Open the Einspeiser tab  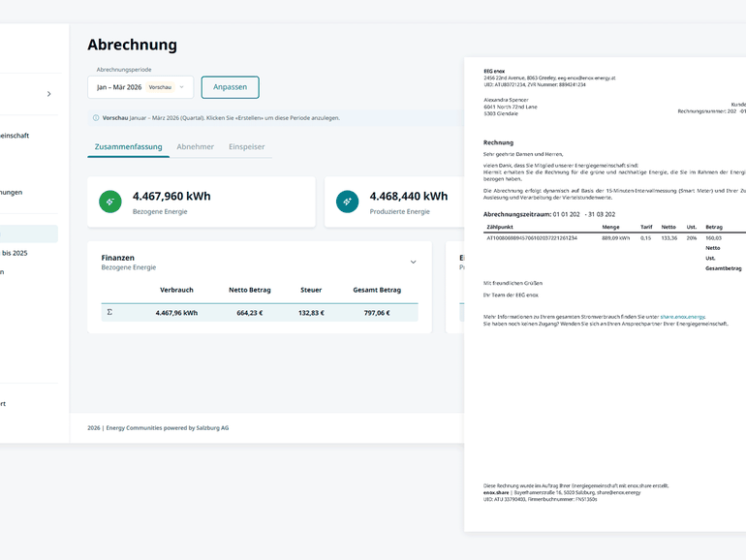[246, 147]
